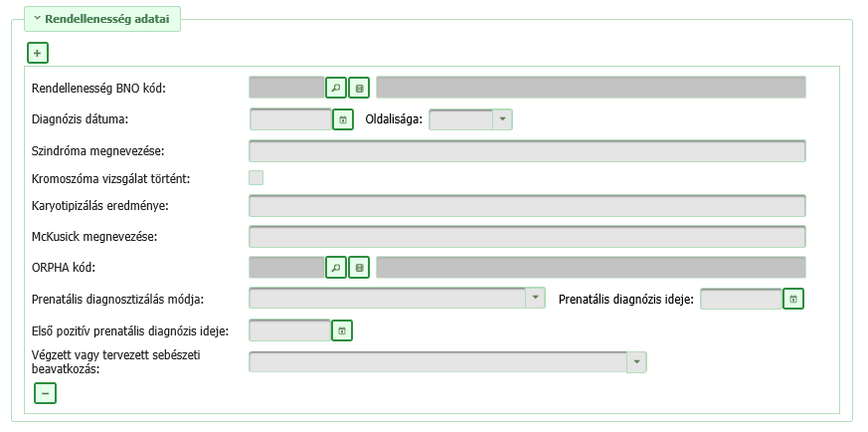Click the Rendellenesség BNO kód code field
This screenshot has height=432, width=868.
pos(286,88)
